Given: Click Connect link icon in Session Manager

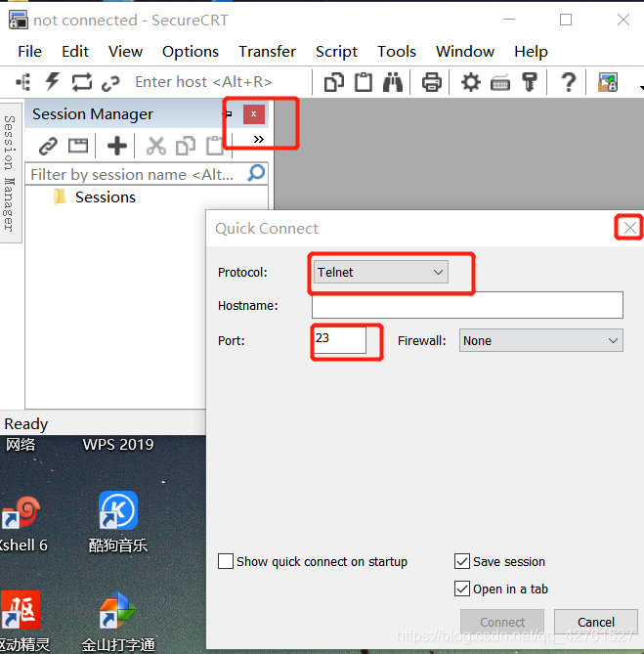Looking at the screenshot, I should [x=48, y=146].
